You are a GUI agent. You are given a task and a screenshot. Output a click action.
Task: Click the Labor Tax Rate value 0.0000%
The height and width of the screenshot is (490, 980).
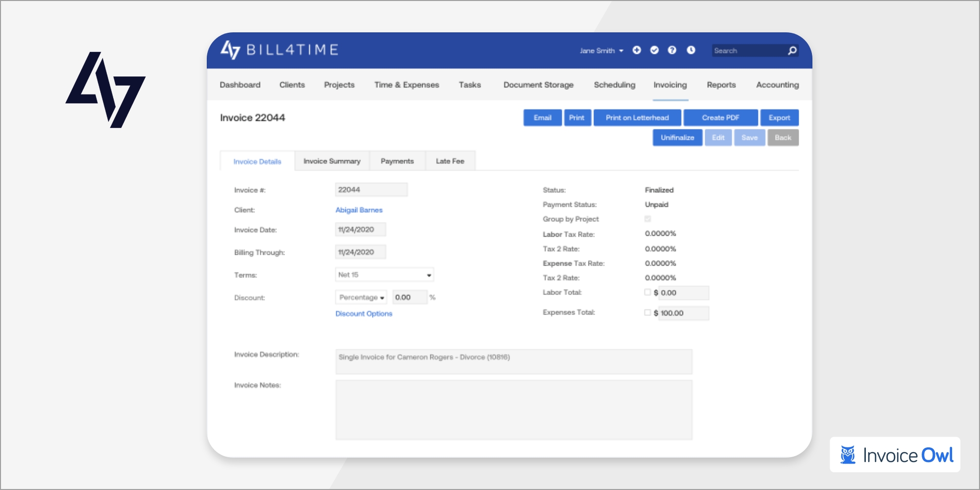(661, 234)
